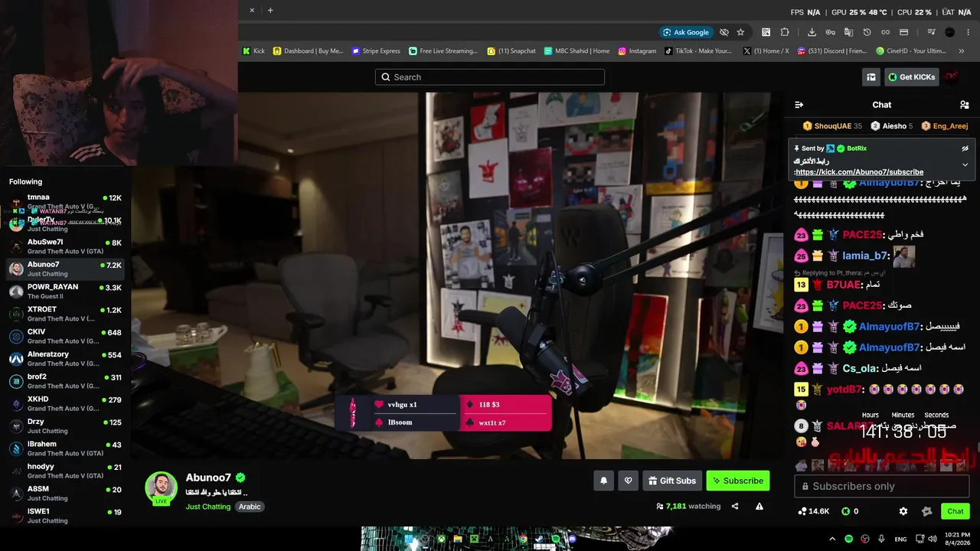Viewport: 980px width, 551px height.
Task: Unfollow using the broken heart button
Action: point(628,481)
